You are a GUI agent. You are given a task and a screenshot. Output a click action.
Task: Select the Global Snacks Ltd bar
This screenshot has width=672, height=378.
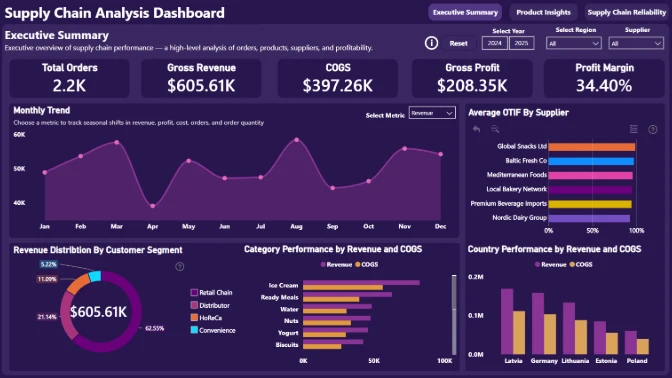(x=591, y=147)
